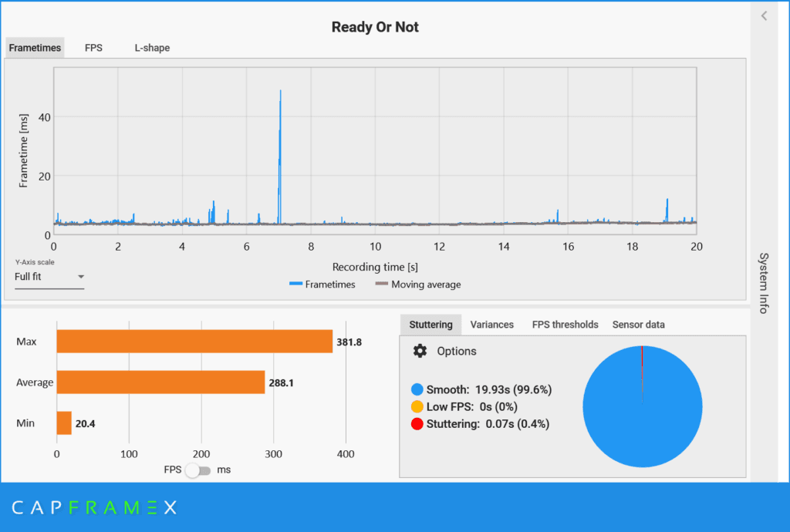The image size is (790, 532).
Task: Collapse the System Info panel chevron
Action: (764, 15)
